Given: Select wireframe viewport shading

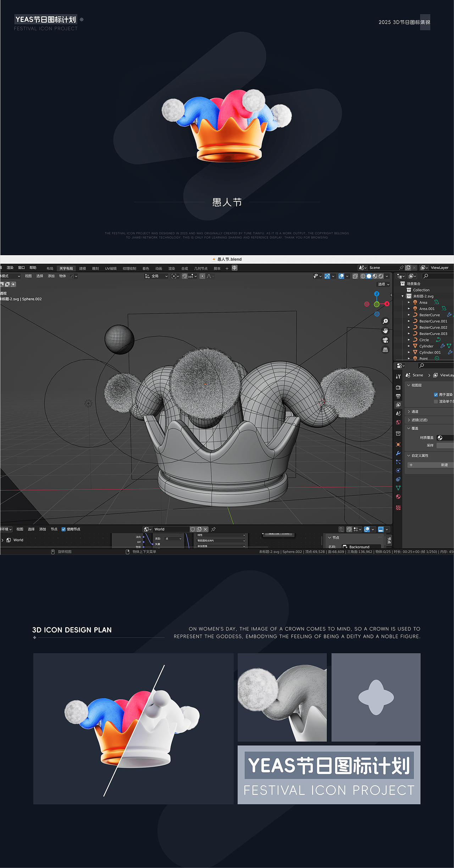Looking at the screenshot, I should pyautogui.click(x=363, y=276).
